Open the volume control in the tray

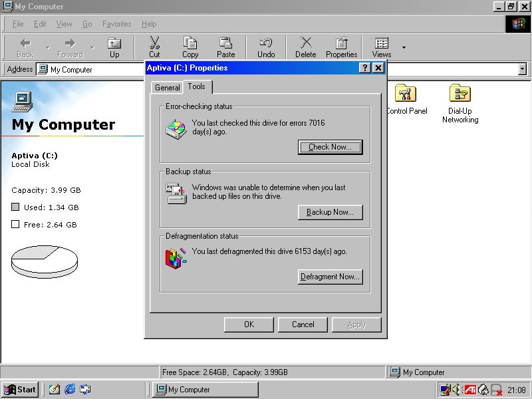[457, 390]
